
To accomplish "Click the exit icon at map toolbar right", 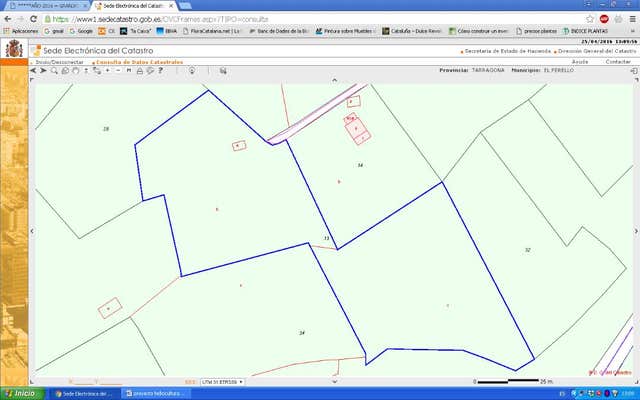I will (632, 71).
